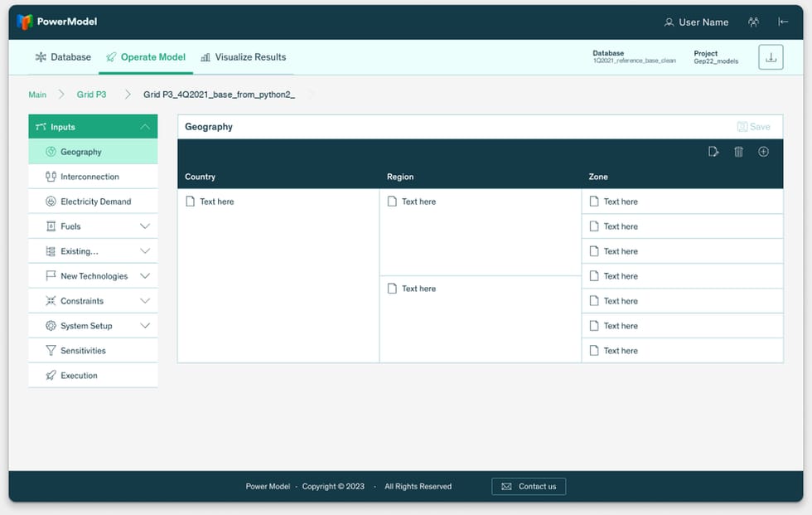
Task: Click the Region column header
Action: tap(400, 177)
